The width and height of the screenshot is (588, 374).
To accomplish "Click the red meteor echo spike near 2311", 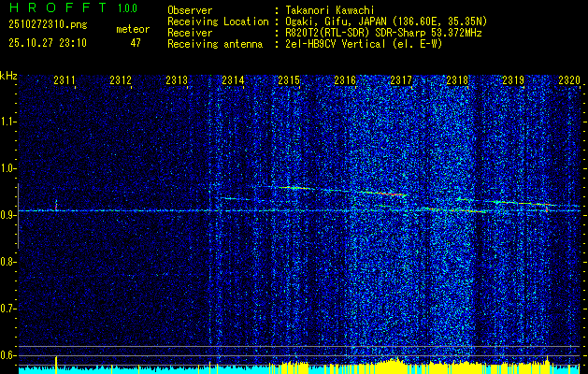I will 56,206.
